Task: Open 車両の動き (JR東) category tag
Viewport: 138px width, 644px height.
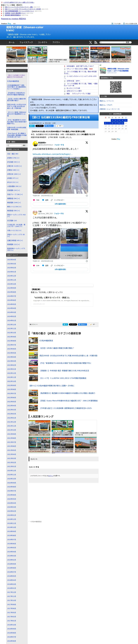Action: coord(50,123)
